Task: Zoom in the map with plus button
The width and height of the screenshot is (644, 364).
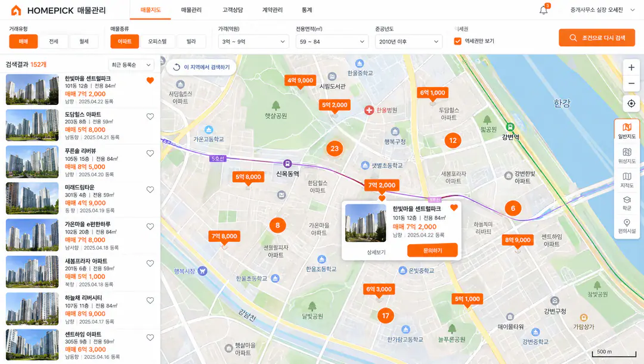Action: [x=631, y=67]
